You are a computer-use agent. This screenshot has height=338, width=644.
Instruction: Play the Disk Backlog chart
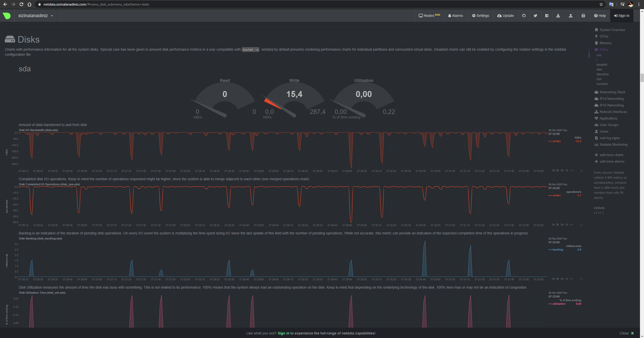pos(558,279)
